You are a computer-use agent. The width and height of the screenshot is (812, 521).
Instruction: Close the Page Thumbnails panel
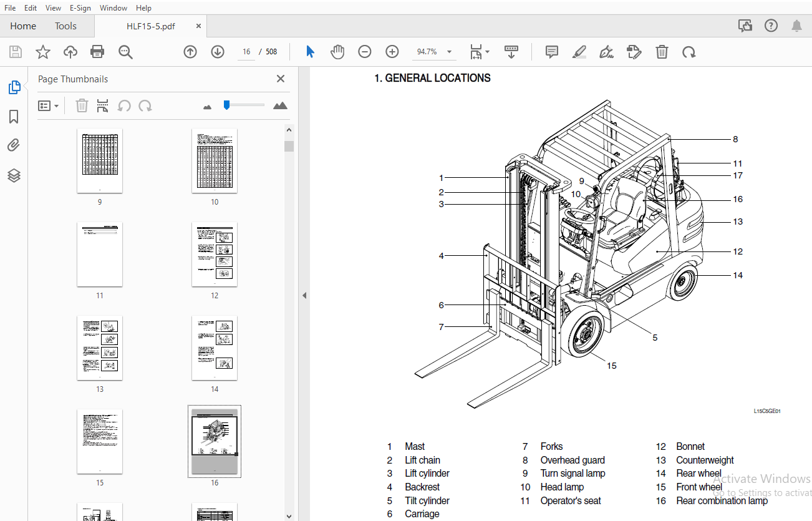(281, 79)
